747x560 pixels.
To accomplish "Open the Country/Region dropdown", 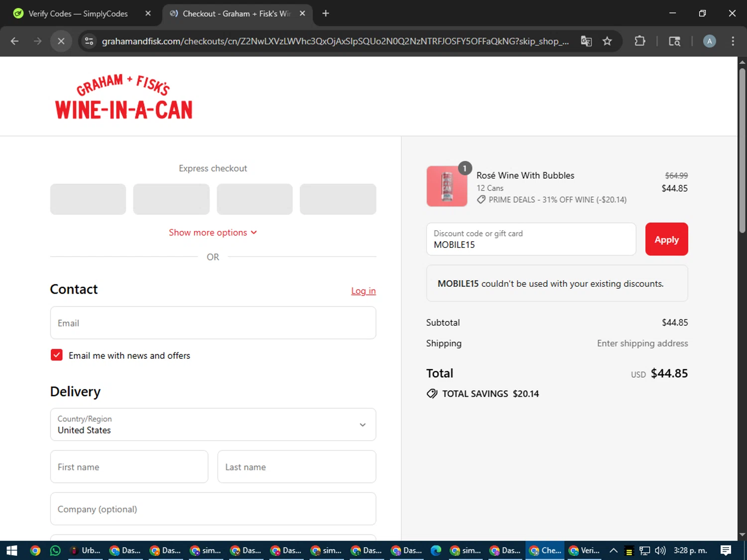I will click(x=213, y=425).
